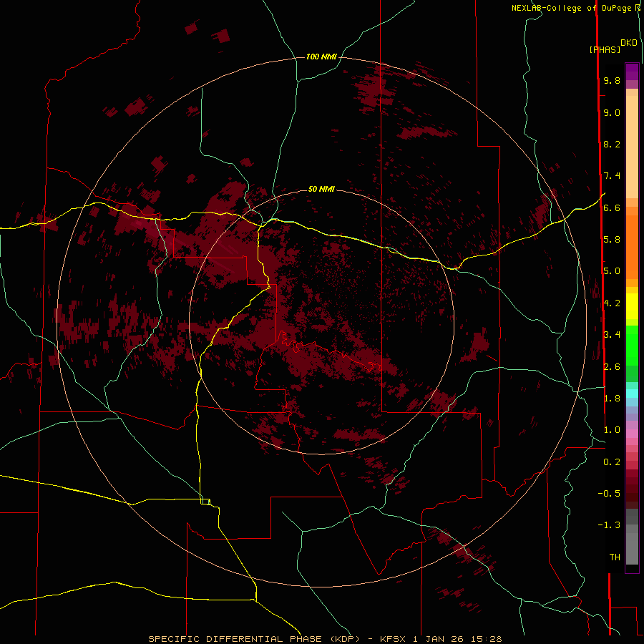Click the 2.6 scale value label
Screen dimensions: 644x644
click(612, 367)
